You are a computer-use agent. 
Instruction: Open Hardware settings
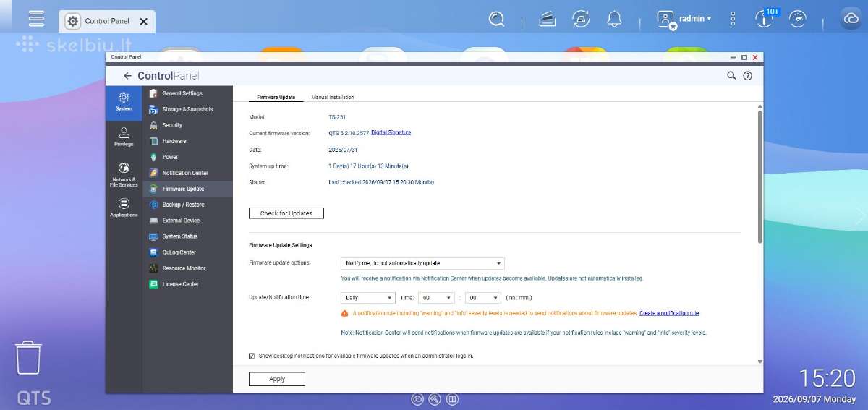(x=187, y=141)
